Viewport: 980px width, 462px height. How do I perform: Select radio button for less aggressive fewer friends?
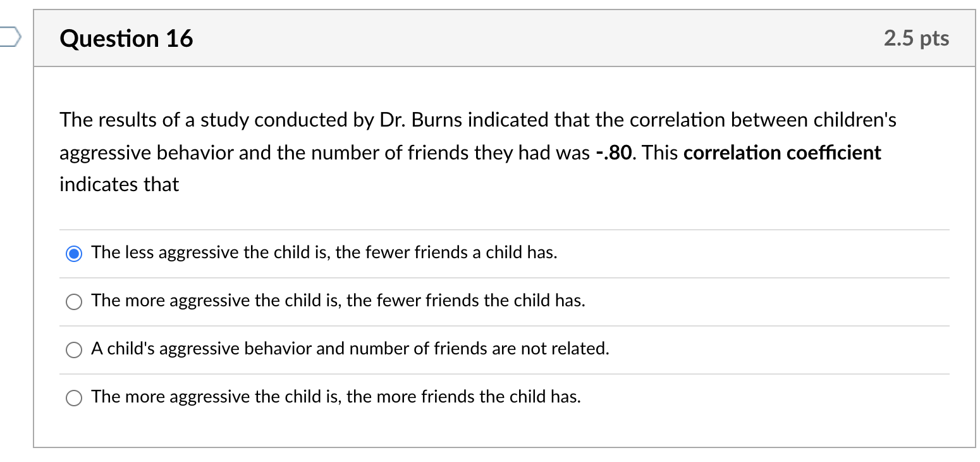click(73, 253)
